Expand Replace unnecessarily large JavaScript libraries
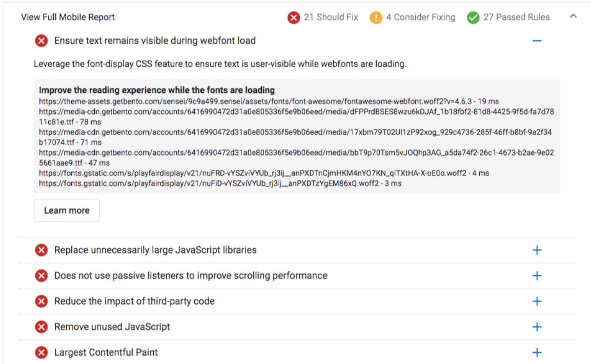Viewport: 591px width, 364px height. 537,250
